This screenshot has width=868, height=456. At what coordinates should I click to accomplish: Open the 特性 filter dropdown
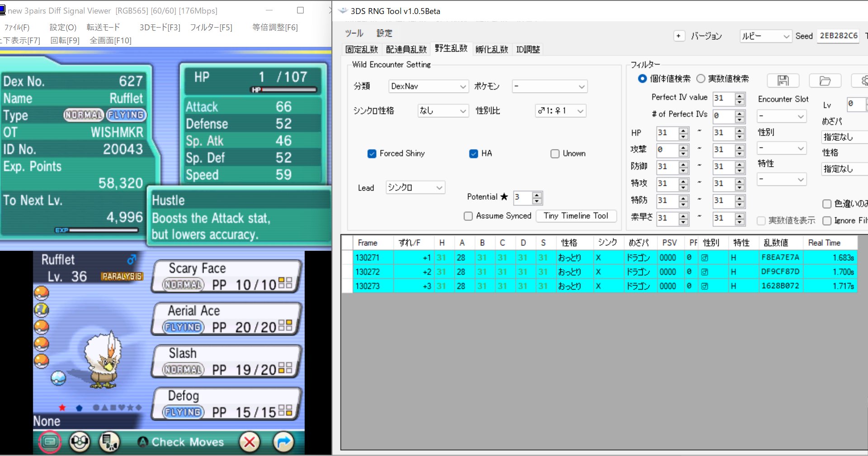(x=782, y=179)
